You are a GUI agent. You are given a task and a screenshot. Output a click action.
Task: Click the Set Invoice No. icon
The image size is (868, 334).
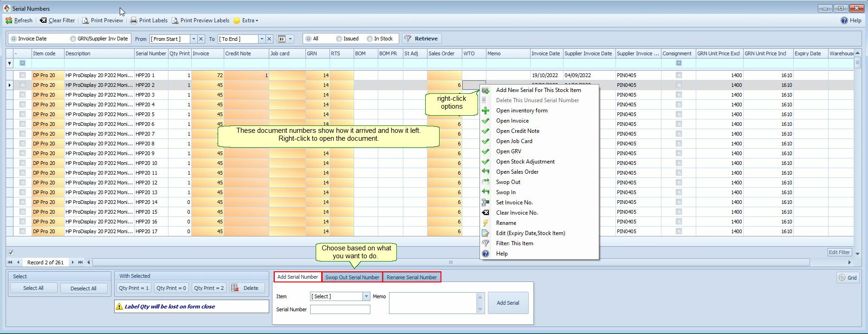click(x=486, y=203)
